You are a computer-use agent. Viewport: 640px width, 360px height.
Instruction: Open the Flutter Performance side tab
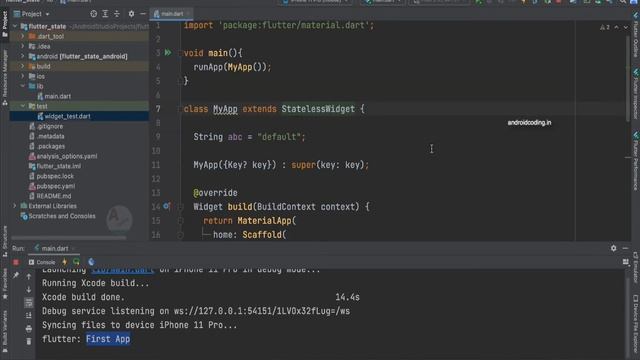tap(636, 161)
